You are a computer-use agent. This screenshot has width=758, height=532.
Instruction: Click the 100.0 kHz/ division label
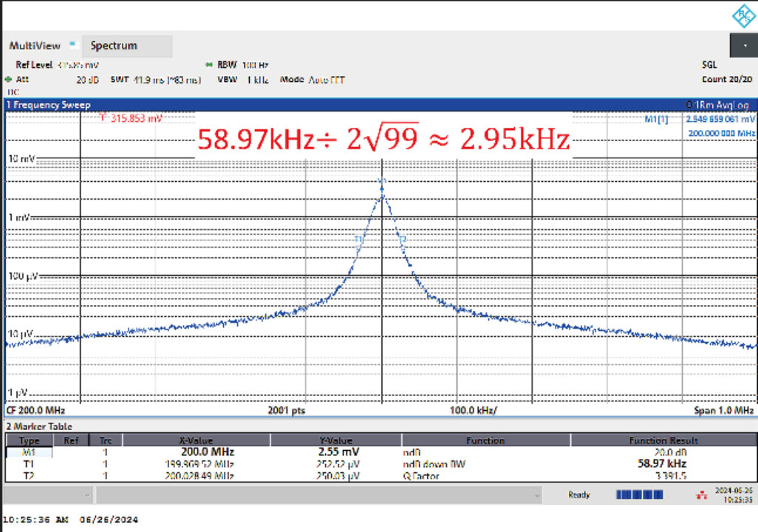point(474,411)
